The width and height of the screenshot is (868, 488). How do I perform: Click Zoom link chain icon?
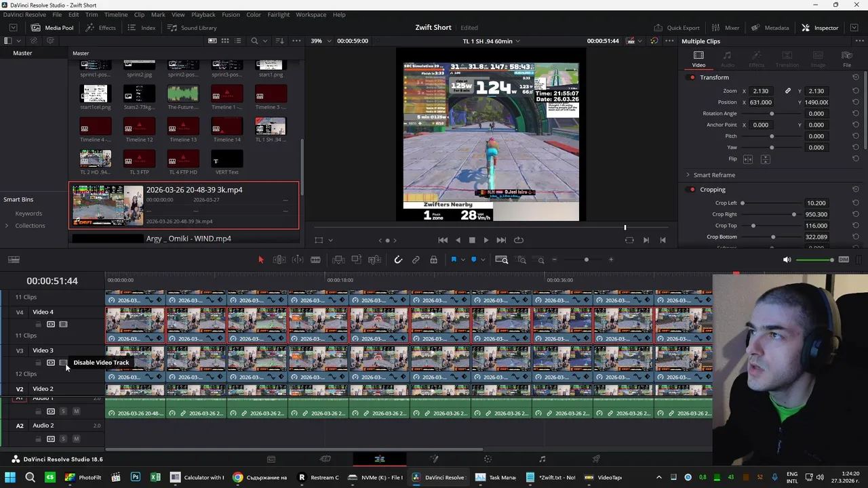click(788, 91)
